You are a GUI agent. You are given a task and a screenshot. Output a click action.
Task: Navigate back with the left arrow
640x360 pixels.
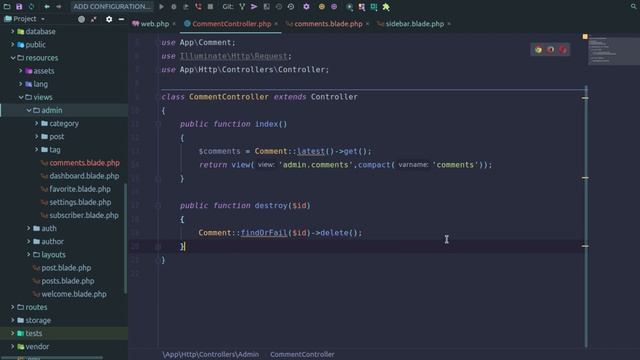point(47,7)
